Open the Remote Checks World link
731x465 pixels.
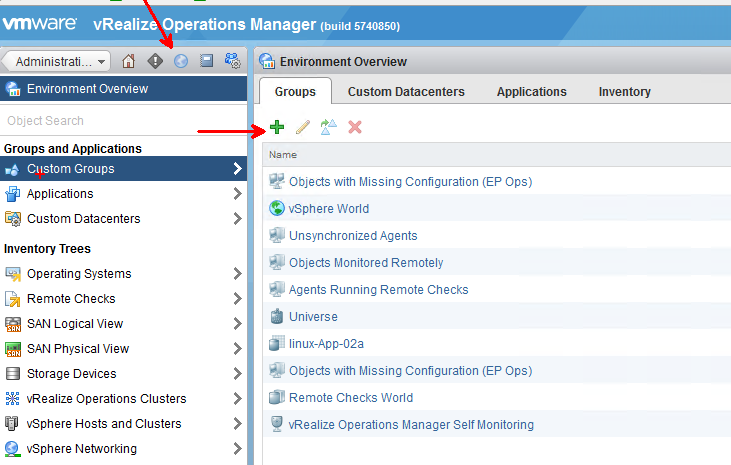pos(350,398)
